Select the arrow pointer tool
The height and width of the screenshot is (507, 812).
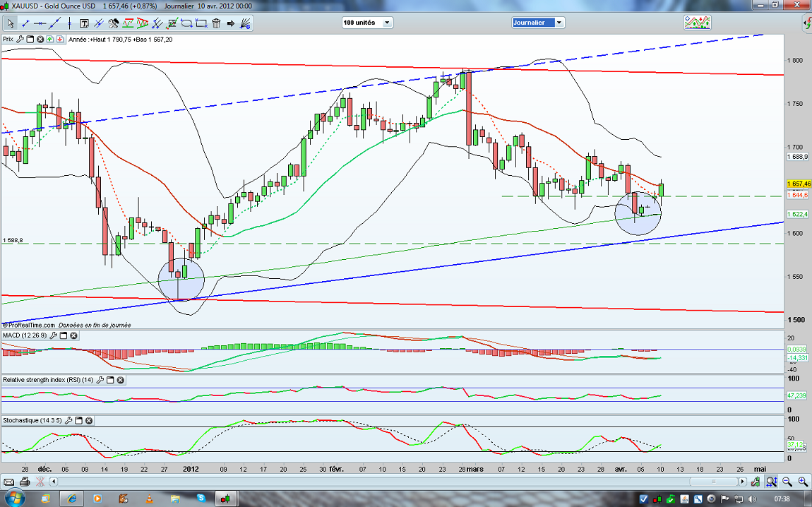(10, 23)
